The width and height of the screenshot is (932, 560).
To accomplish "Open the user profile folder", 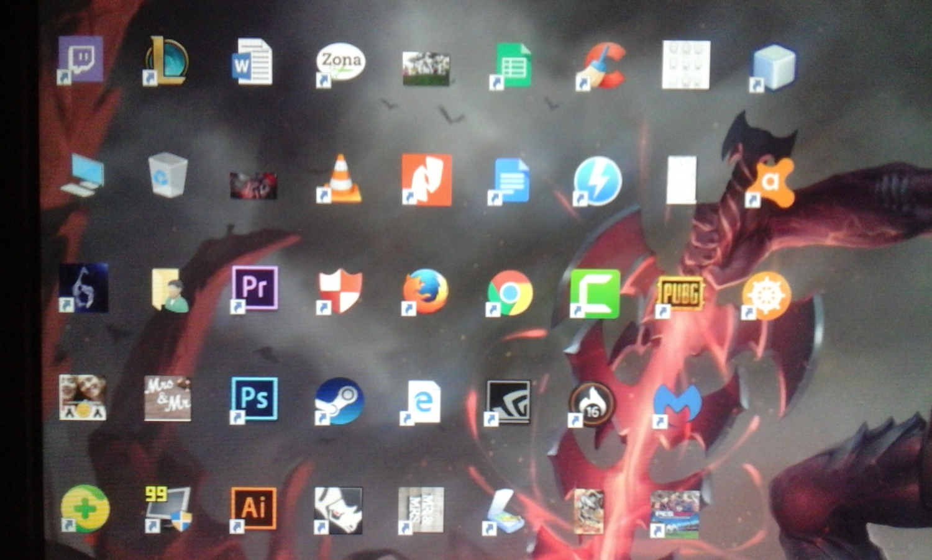I will click(169, 289).
